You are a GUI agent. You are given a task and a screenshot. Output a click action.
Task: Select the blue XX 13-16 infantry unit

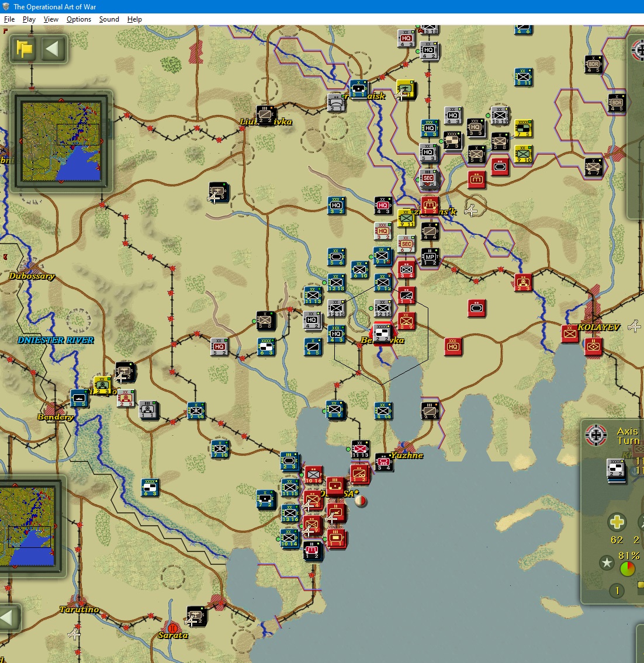point(290,513)
